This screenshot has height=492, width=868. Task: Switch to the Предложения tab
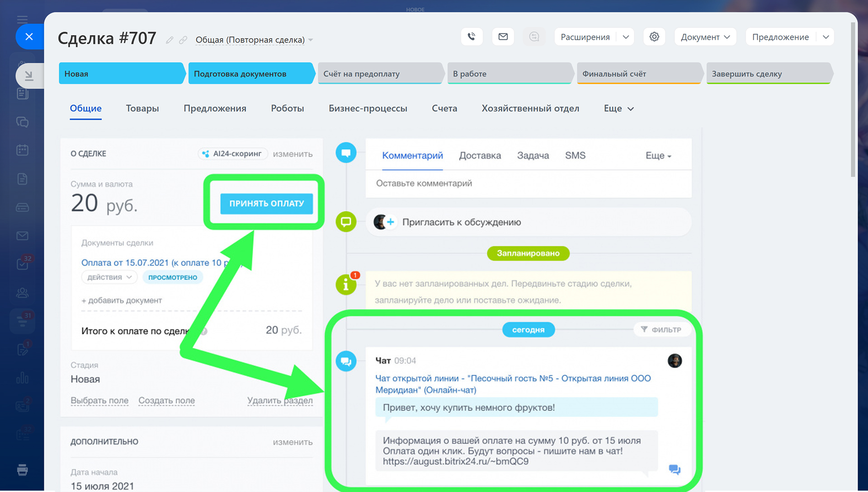tap(215, 108)
